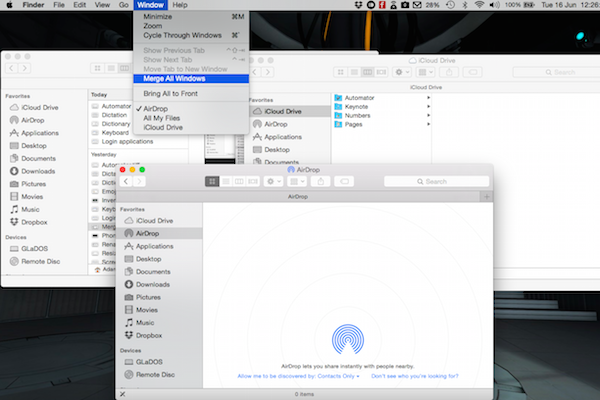The height and width of the screenshot is (400, 600).
Task: Select icon view in iCloud Drive window toolbar
Action: tap(341, 72)
